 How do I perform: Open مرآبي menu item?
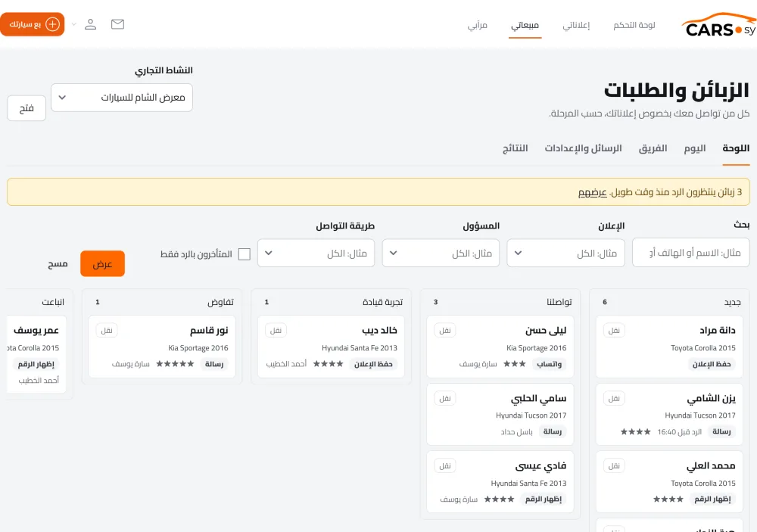(x=477, y=25)
